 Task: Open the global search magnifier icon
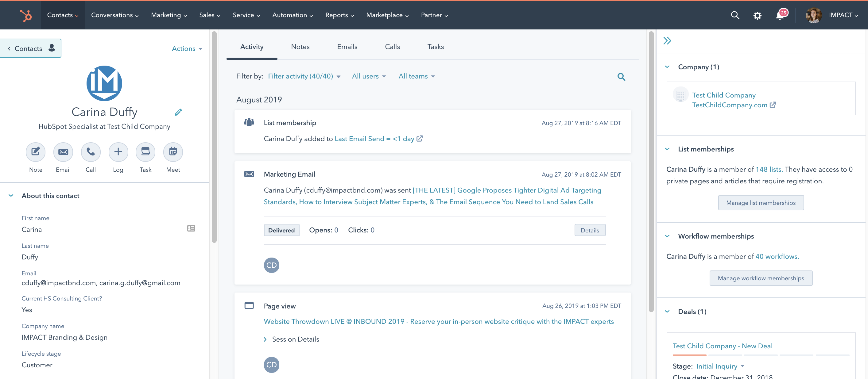[x=735, y=15]
